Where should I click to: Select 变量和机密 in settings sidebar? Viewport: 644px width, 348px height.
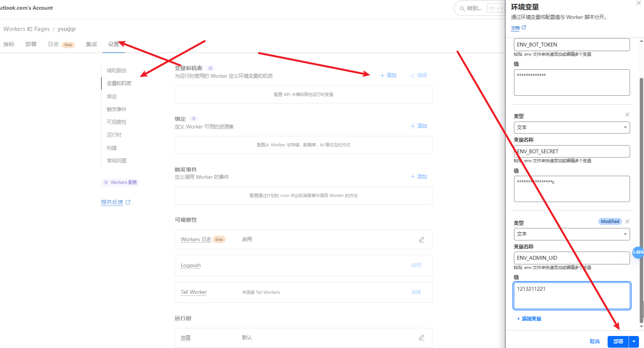119,83
